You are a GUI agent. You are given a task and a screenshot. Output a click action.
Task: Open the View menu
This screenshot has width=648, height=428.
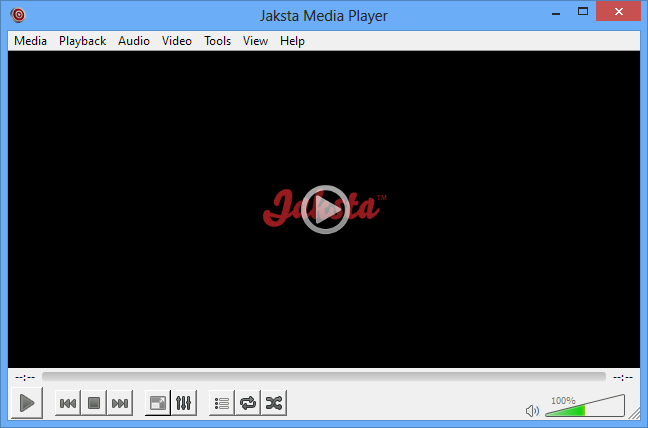[255, 41]
